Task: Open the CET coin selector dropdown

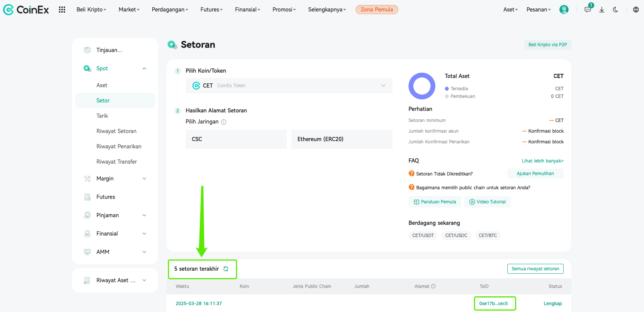Action: click(x=289, y=86)
